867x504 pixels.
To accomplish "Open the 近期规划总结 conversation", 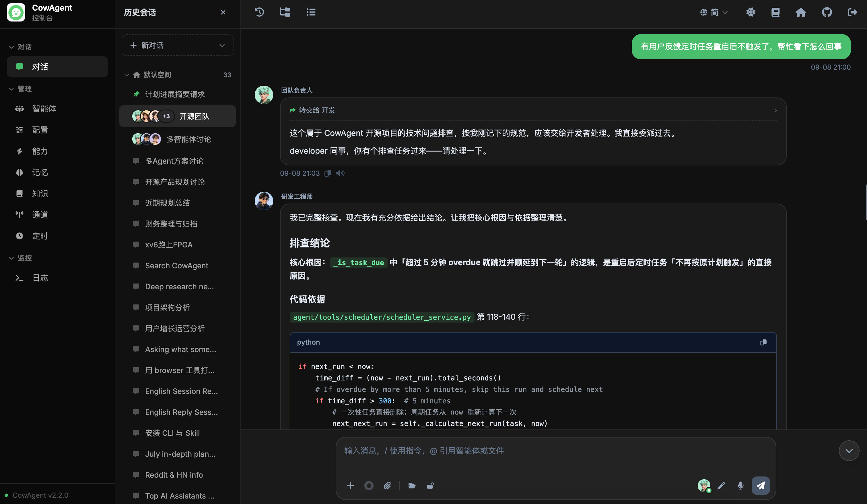I will [x=178, y=203].
